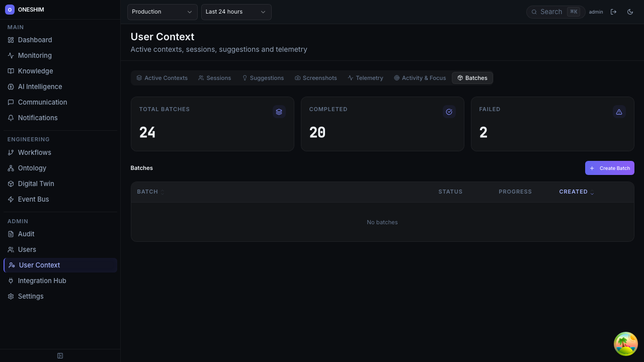The width and height of the screenshot is (644, 362).
Task: Click the Failed warning triangle icon
Action: 619,112
